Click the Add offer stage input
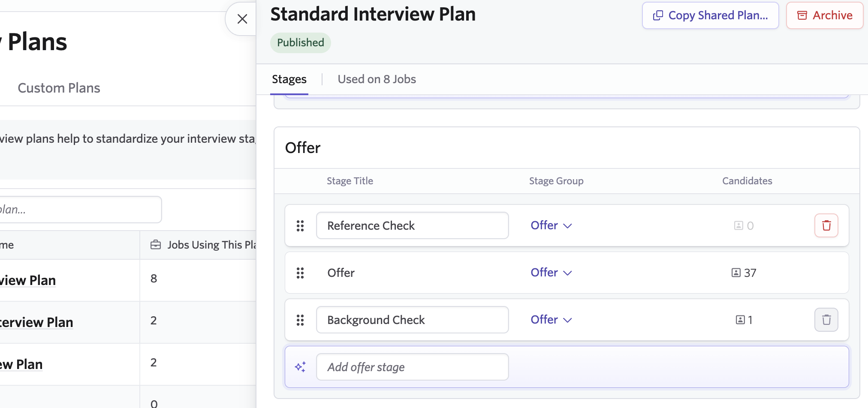 412,367
